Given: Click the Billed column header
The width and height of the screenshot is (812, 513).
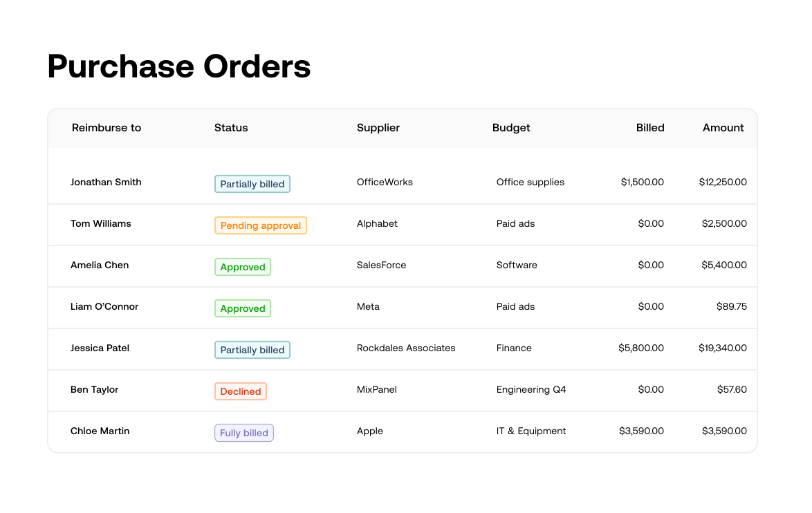Looking at the screenshot, I should coord(650,128).
